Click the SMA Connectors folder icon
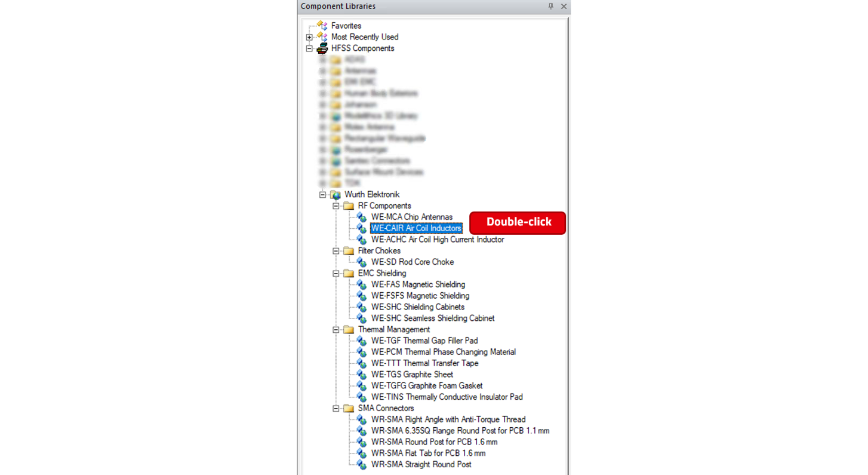 pyautogui.click(x=349, y=409)
